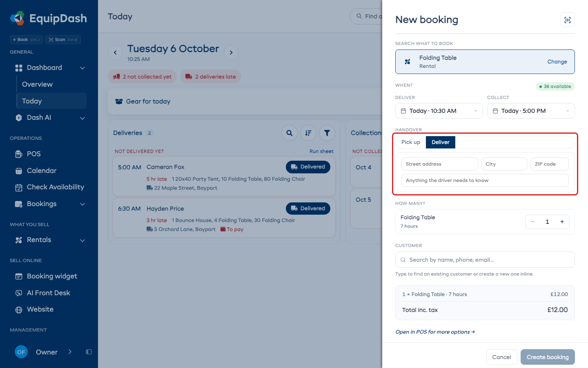Click the POS register icon
The width and height of the screenshot is (588, 368).
(x=19, y=154)
